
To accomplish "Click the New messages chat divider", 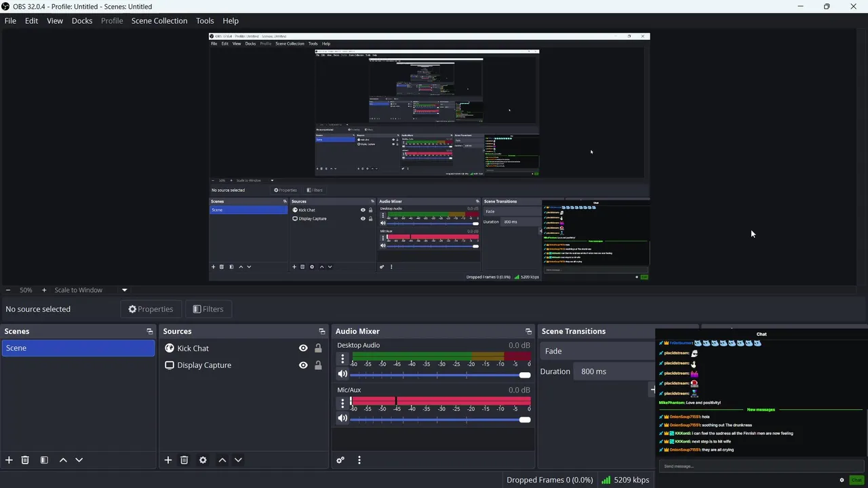I will click(761, 409).
